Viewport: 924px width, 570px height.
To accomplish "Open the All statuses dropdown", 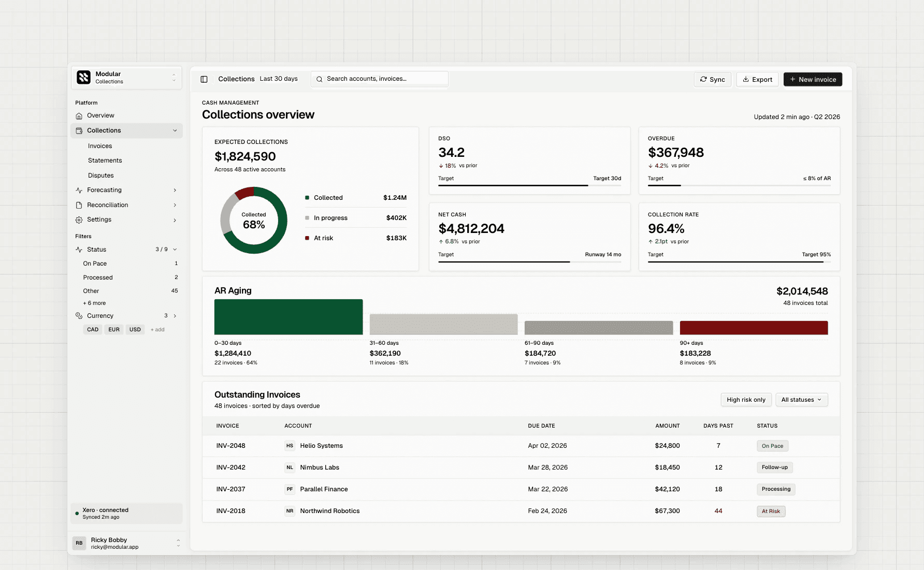I will [x=801, y=400].
